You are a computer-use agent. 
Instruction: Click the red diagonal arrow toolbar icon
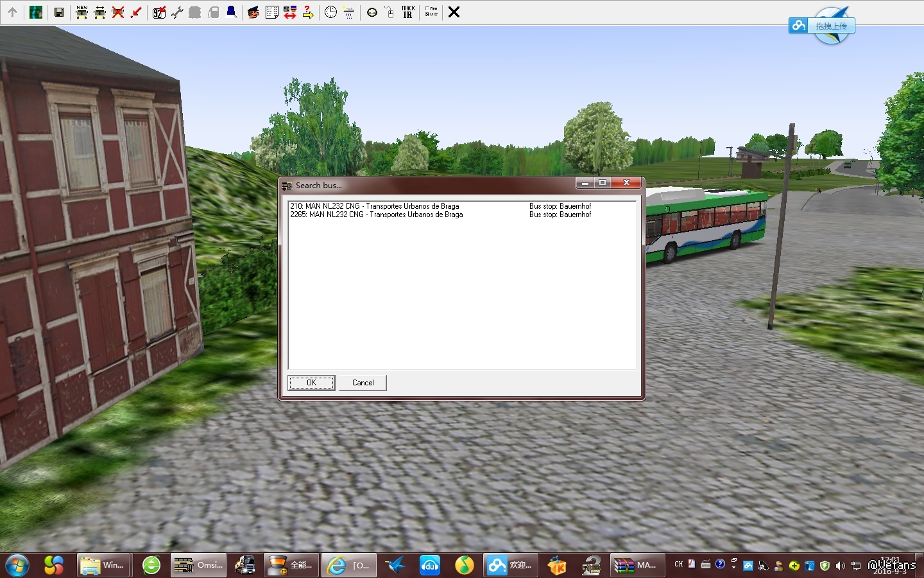click(136, 12)
